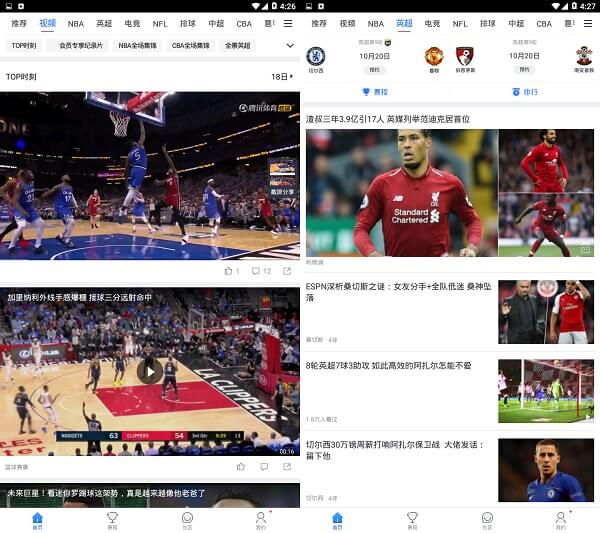Open the large Van Dijk Liverpool photo

tap(402, 192)
